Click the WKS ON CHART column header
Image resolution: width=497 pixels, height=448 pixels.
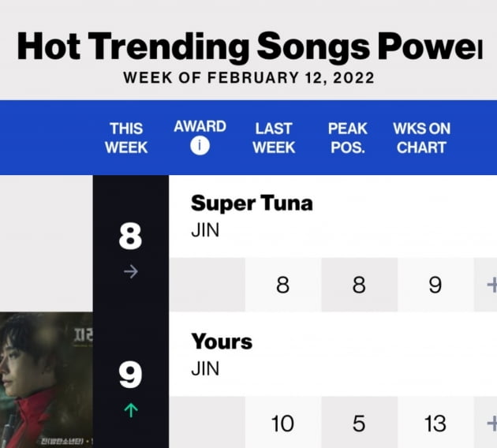click(421, 138)
